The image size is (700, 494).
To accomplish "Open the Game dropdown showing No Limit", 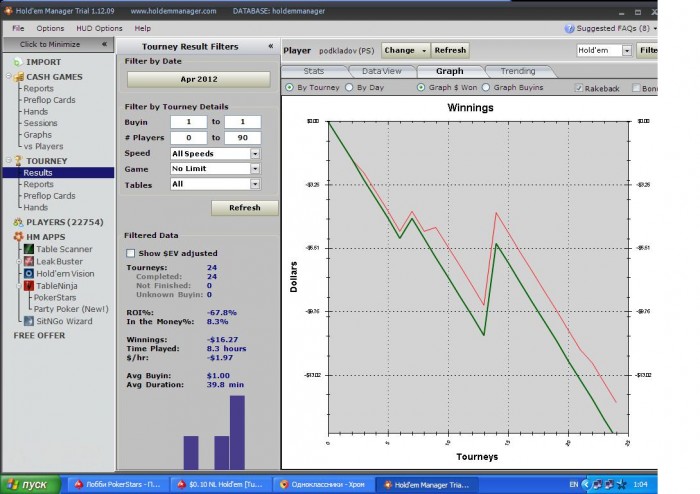I will coord(255,169).
